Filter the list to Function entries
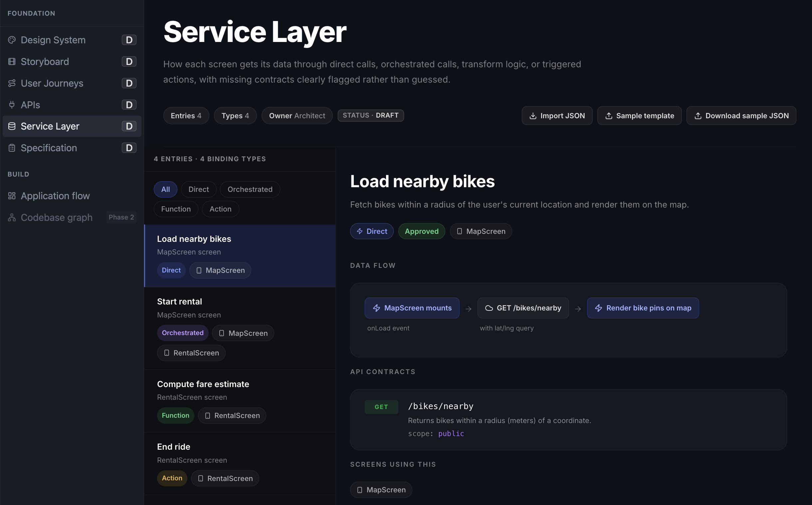Viewport: 812px width, 505px height. click(x=176, y=209)
